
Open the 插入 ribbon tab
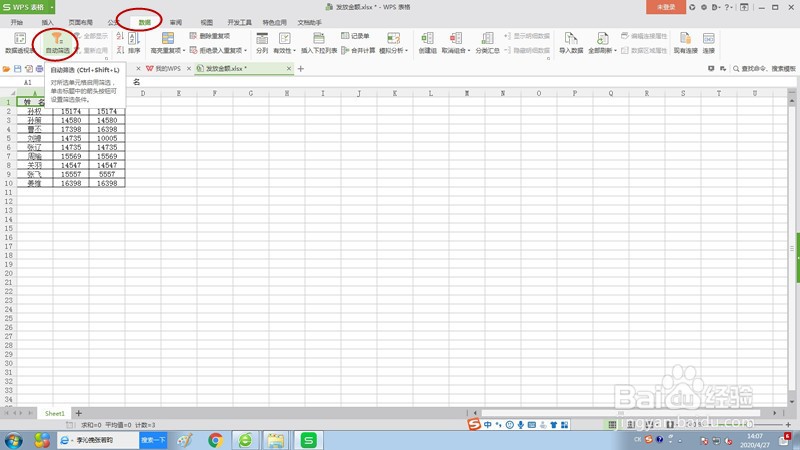pyautogui.click(x=47, y=22)
